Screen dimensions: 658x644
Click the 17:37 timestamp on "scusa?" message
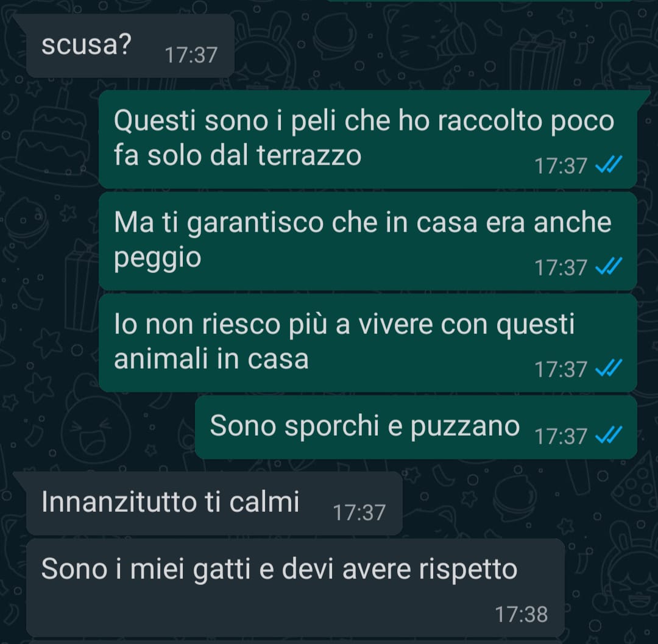(x=191, y=55)
